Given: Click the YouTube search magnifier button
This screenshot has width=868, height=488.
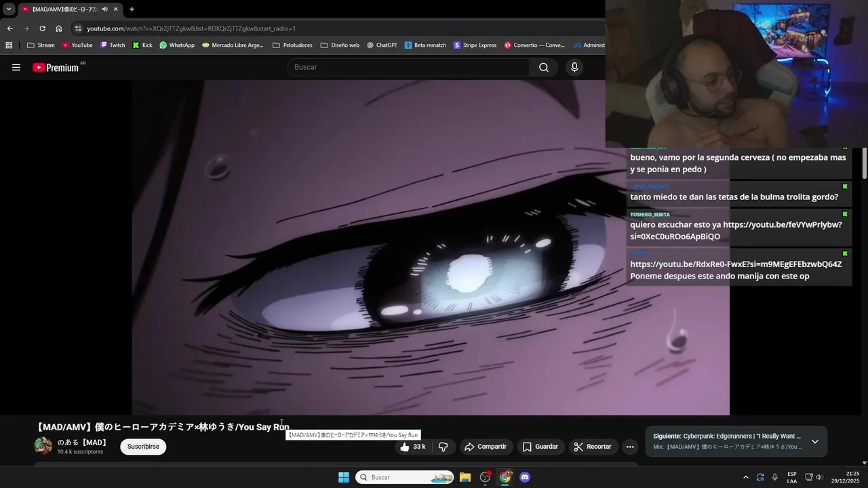Looking at the screenshot, I should tap(544, 67).
